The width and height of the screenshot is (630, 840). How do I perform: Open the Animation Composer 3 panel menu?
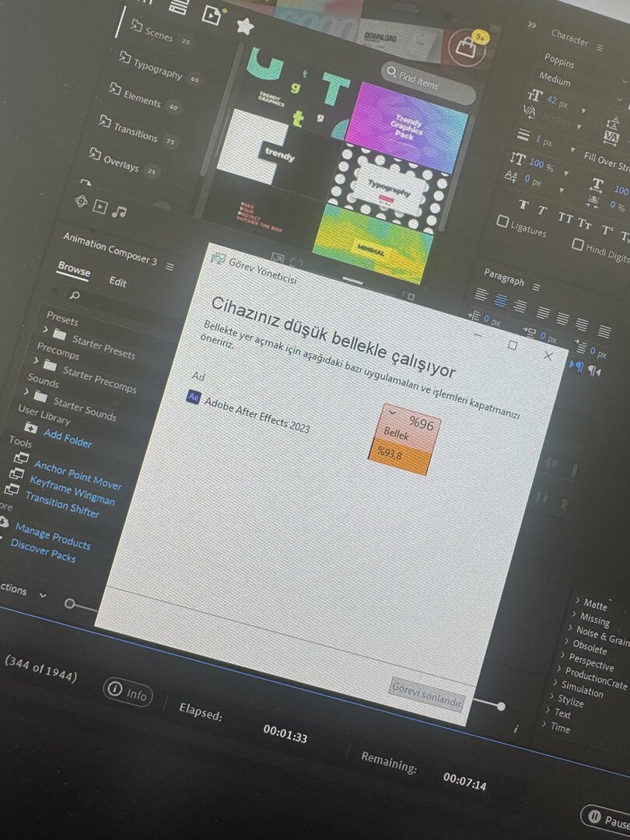click(170, 266)
